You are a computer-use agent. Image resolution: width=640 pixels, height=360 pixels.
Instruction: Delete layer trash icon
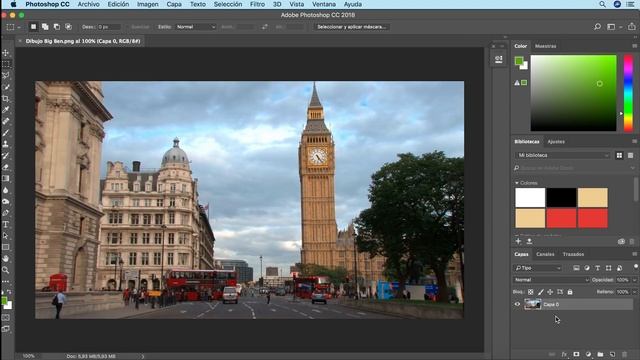point(624,354)
